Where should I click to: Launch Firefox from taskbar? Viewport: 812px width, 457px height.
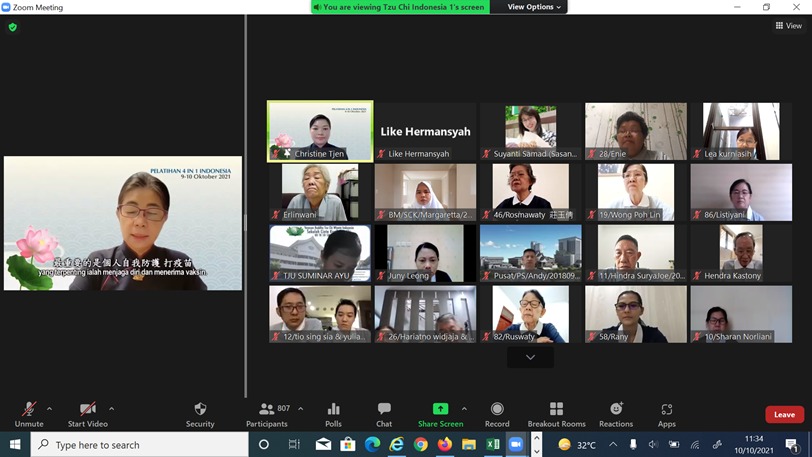point(444,445)
